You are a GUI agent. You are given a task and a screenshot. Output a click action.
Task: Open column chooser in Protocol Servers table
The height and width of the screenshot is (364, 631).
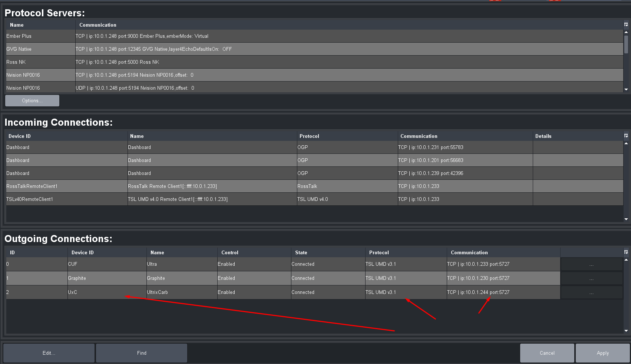tap(626, 24)
